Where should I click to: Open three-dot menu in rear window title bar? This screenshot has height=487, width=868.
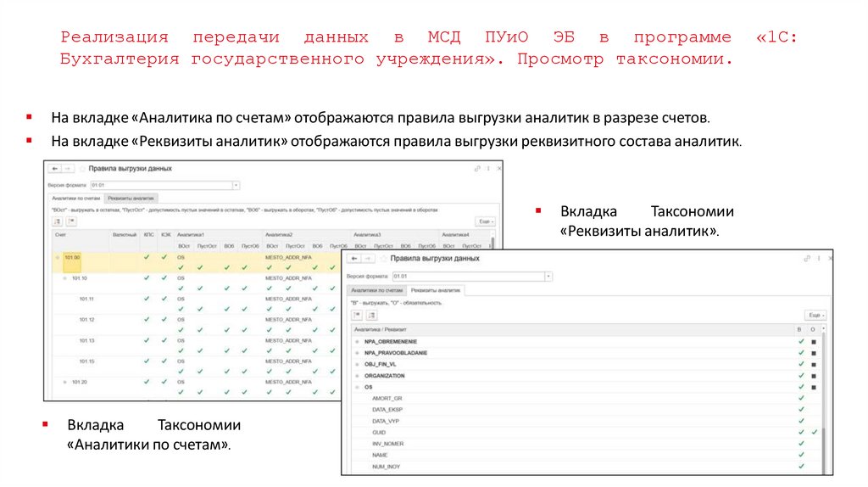(488, 169)
